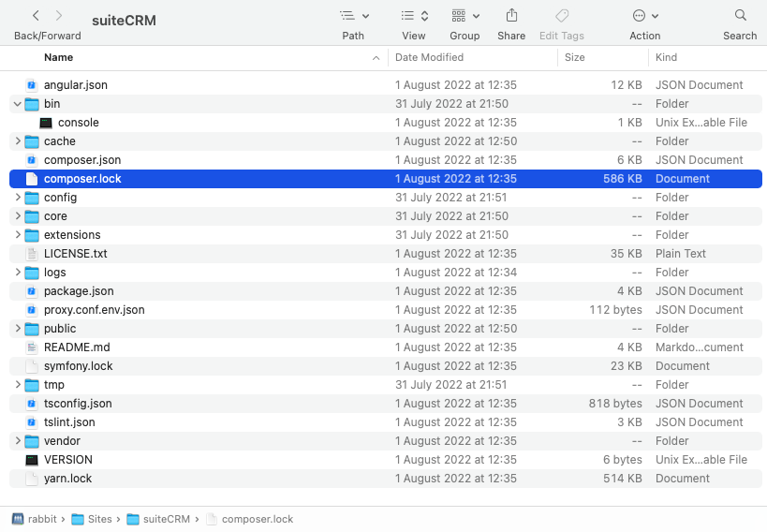The height and width of the screenshot is (532, 767).
Task: Click the Forward arrow in toolbar
Action: click(x=60, y=16)
